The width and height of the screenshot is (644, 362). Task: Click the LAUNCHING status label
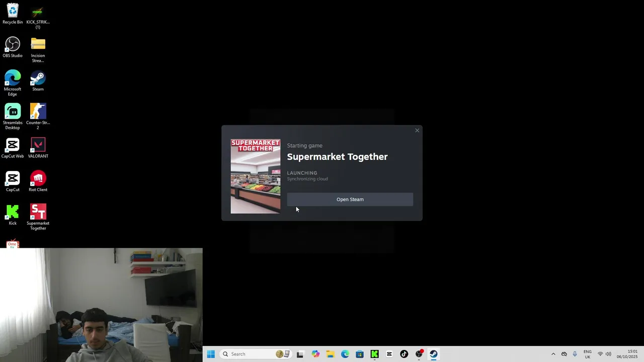[302, 173]
